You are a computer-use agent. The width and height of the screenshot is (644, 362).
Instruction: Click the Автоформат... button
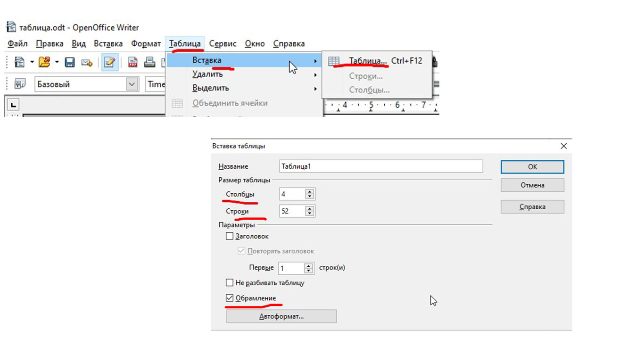pyautogui.click(x=281, y=316)
